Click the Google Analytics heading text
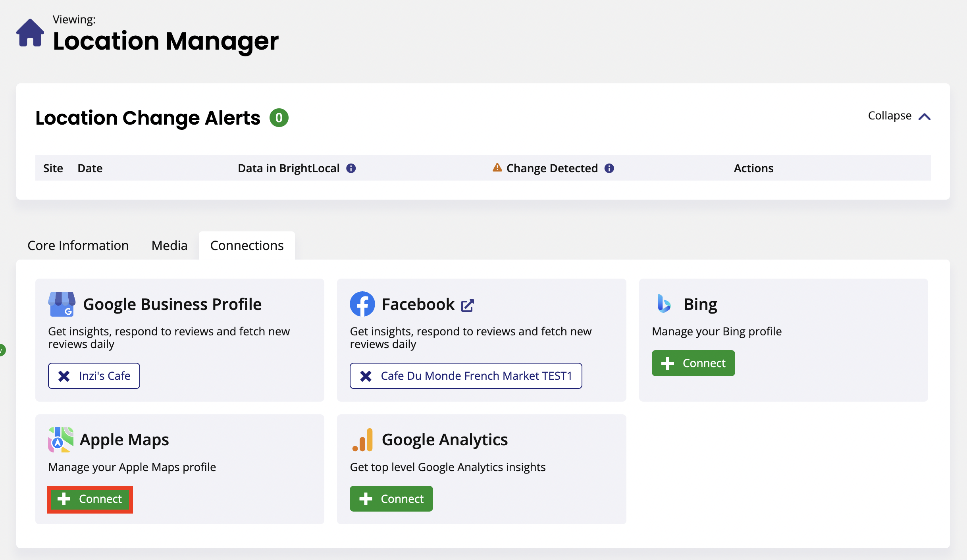 click(445, 440)
